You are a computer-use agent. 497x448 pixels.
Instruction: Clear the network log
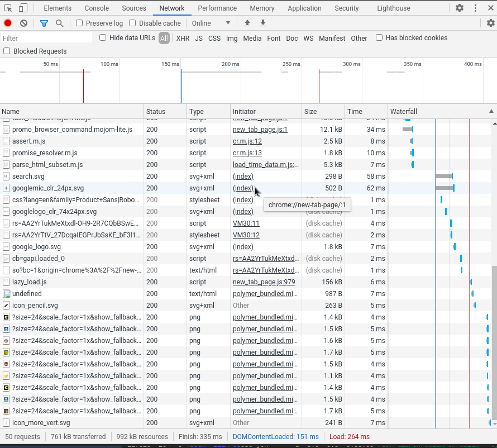pyautogui.click(x=23, y=23)
